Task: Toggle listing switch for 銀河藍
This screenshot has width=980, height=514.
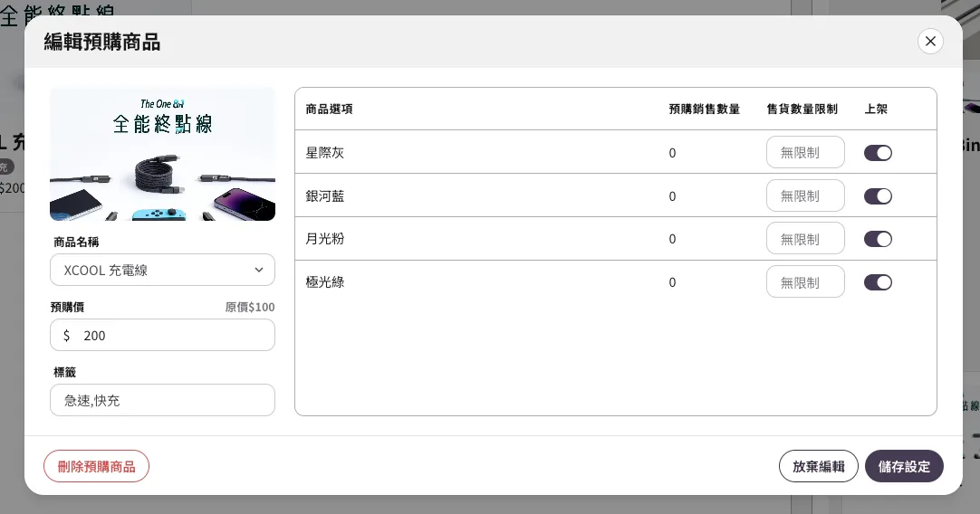Action: [x=878, y=196]
